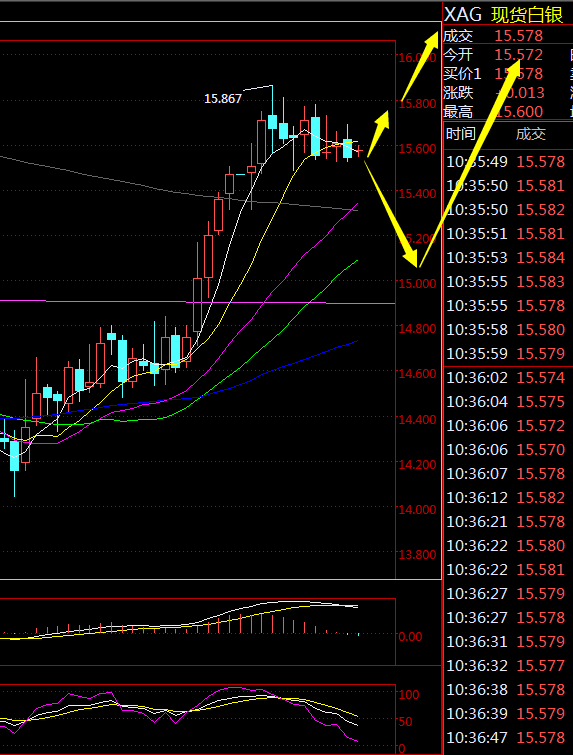Click the 14.600 price axis label
The width and height of the screenshot is (573, 755).
point(417,374)
